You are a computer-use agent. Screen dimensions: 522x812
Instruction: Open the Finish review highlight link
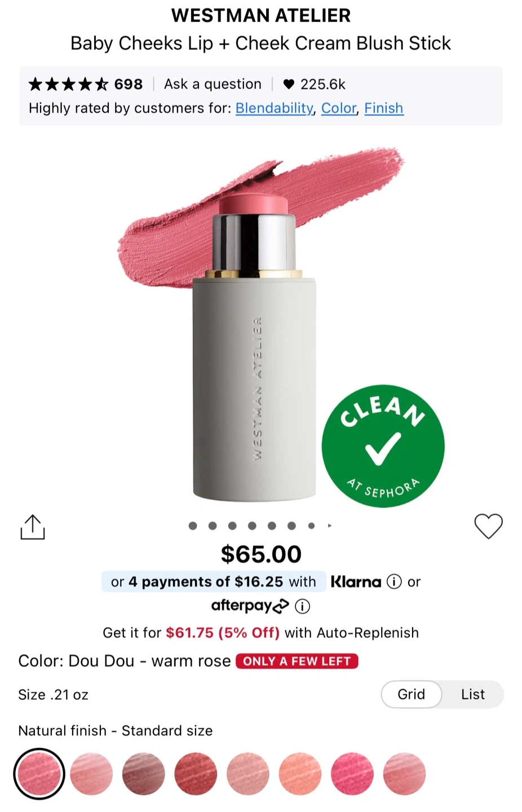click(x=384, y=108)
